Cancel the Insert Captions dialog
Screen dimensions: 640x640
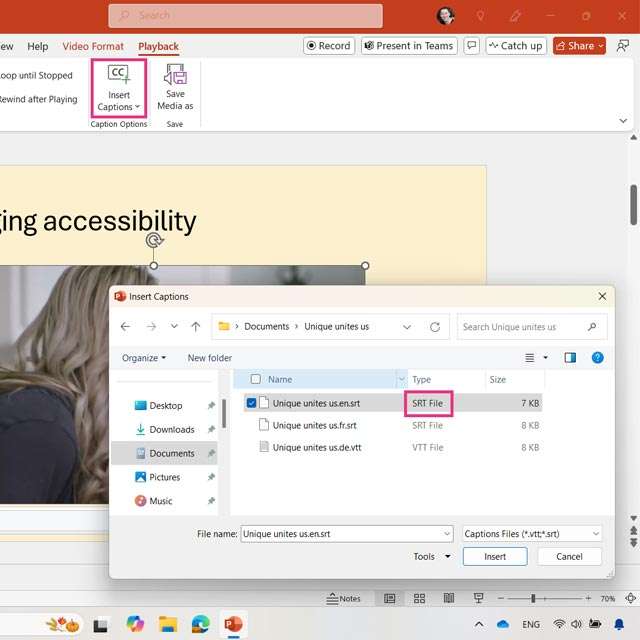pos(569,557)
